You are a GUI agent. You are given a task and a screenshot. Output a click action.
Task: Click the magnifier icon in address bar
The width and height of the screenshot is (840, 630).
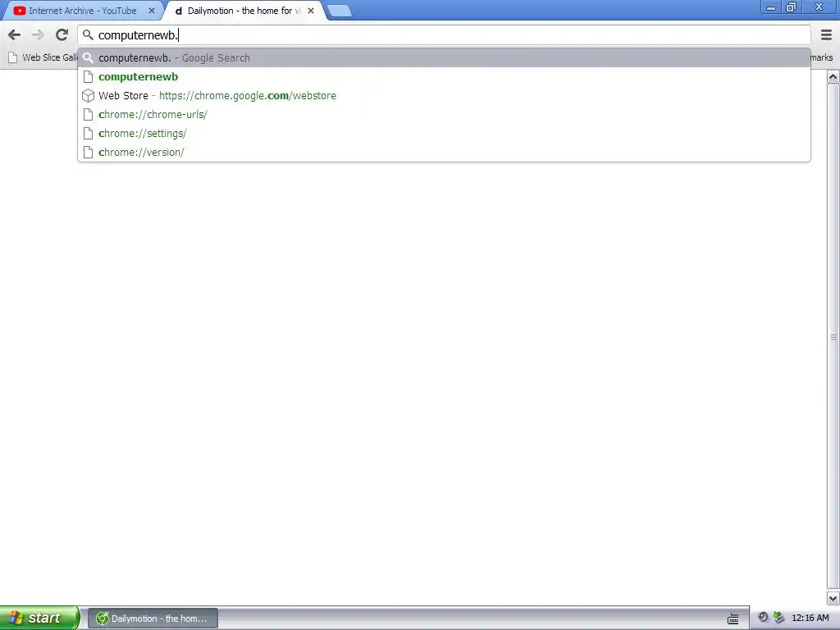[x=88, y=34]
